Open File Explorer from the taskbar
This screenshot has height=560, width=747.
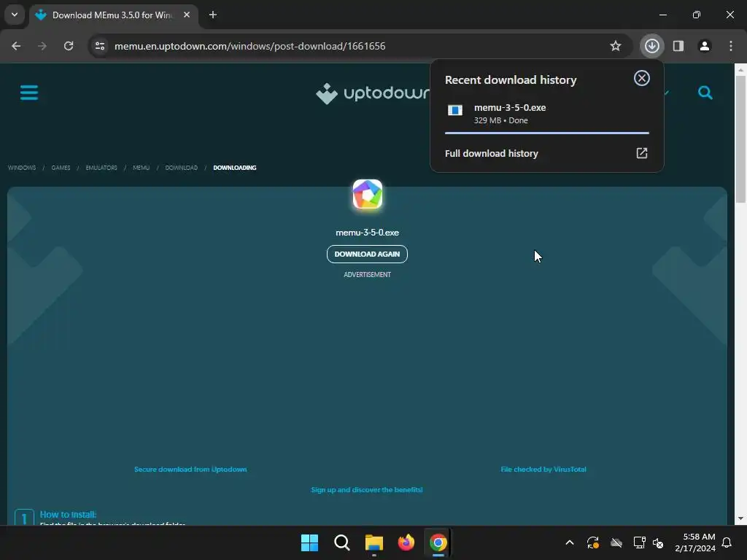pyautogui.click(x=374, y=542)
